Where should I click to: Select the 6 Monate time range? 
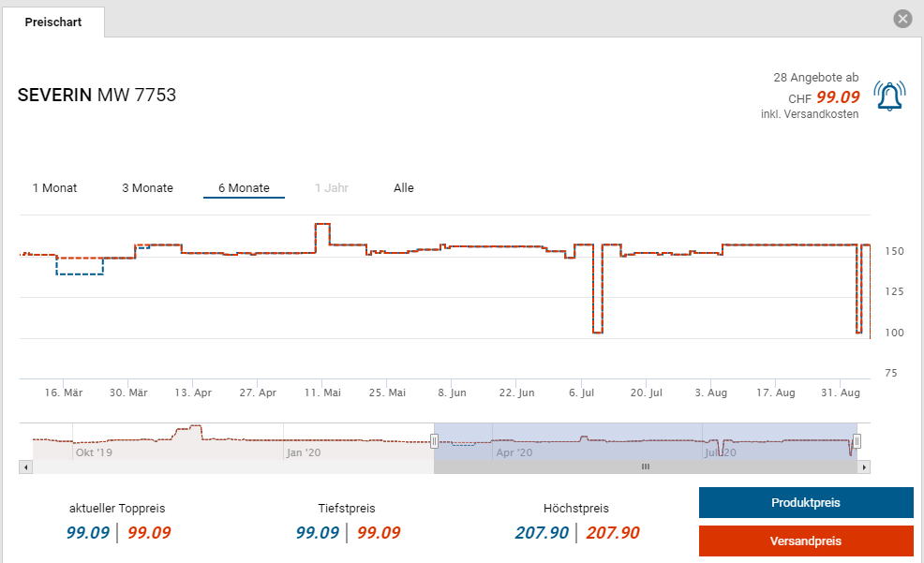point(244,188)
